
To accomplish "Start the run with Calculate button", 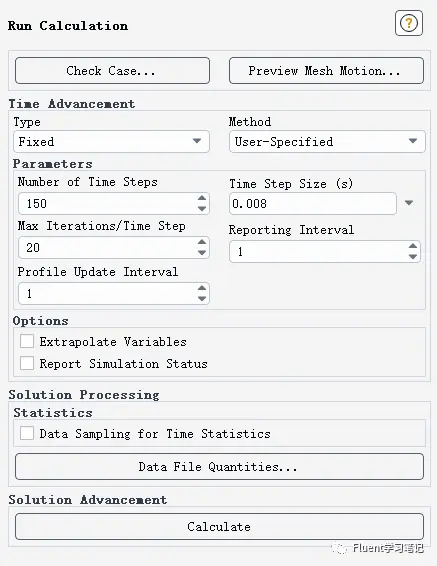I will (219, 527).
